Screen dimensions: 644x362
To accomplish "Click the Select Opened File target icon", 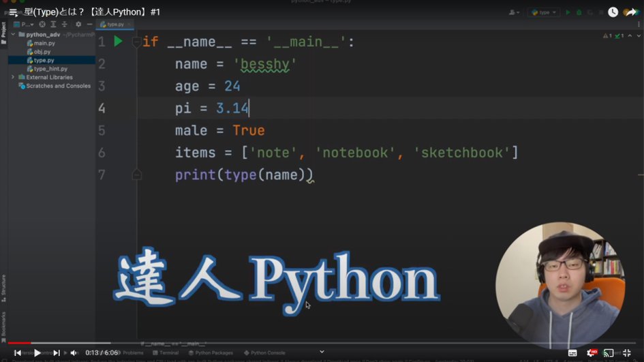I will coord(42,25).
